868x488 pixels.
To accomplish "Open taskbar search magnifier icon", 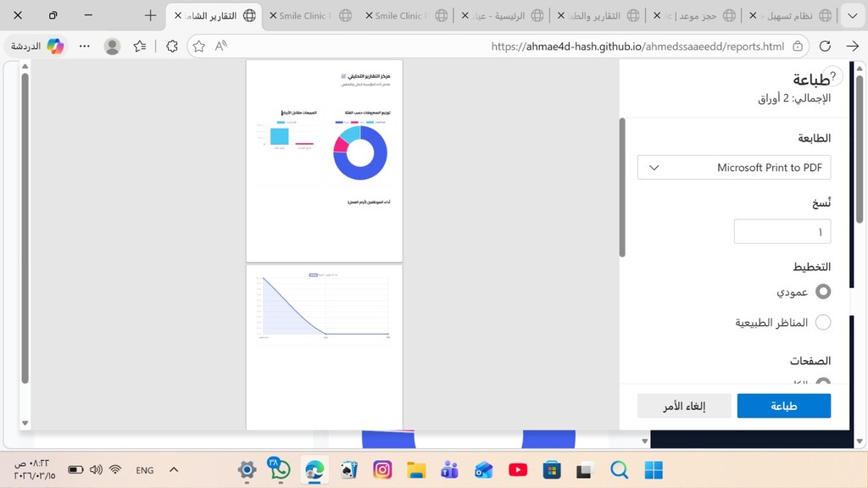I will [619, 469].
